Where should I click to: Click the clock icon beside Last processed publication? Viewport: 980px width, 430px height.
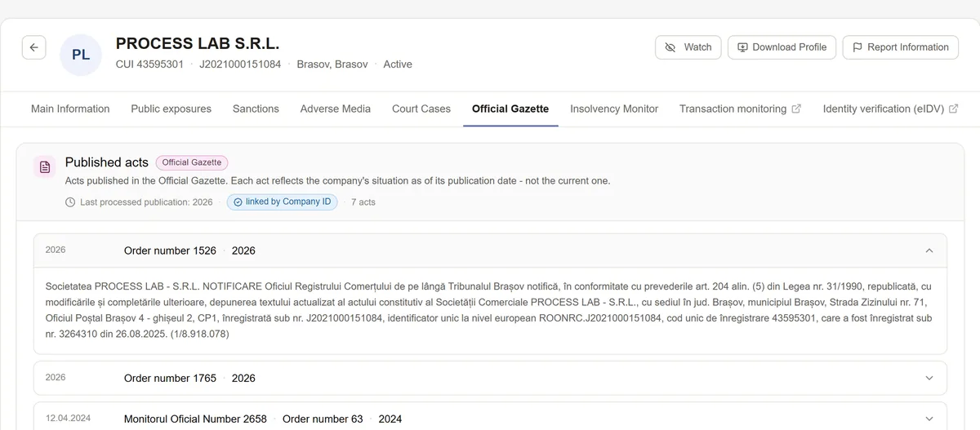pos(70,202)
